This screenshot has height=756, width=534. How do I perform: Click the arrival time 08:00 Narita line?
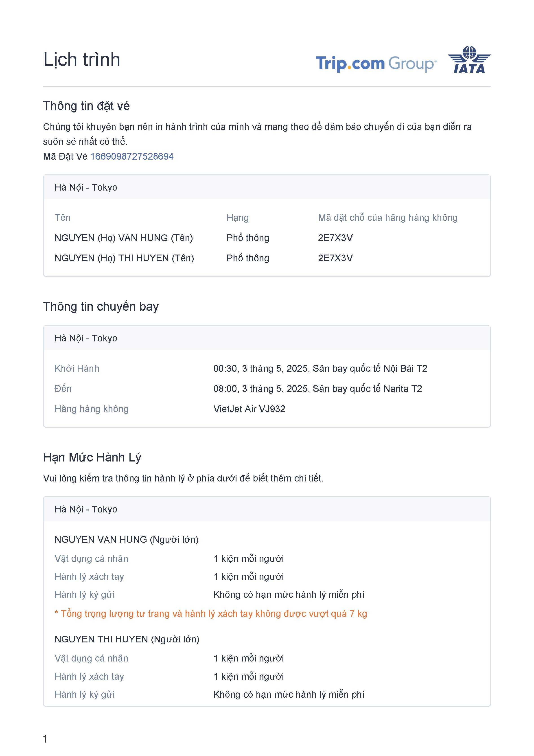(x=317, y=389)
